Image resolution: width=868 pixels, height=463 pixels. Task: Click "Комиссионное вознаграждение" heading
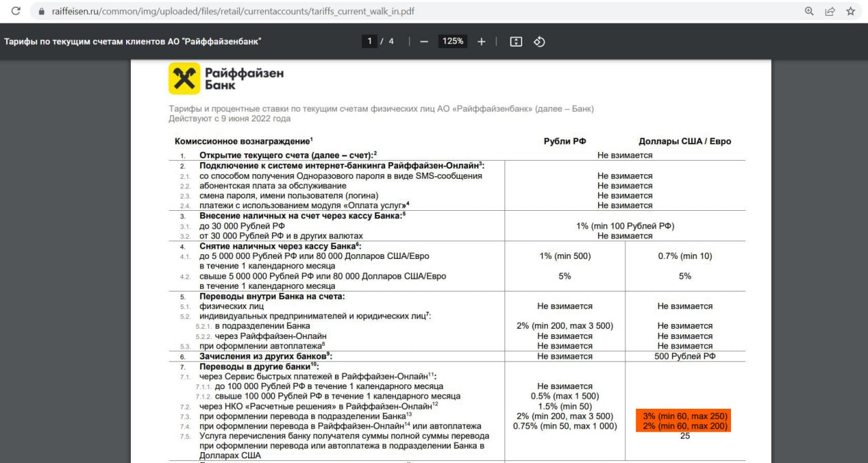pos(243,142)
